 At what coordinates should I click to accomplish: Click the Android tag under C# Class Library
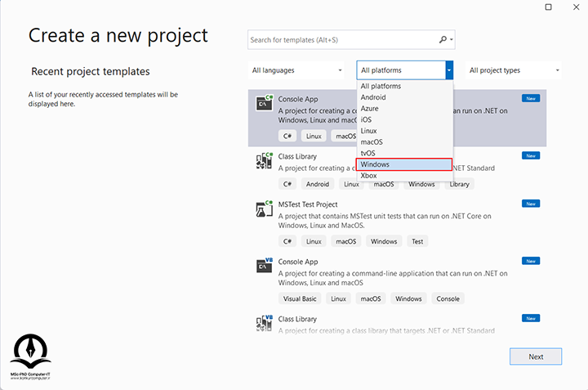click(x=317, y=184)
